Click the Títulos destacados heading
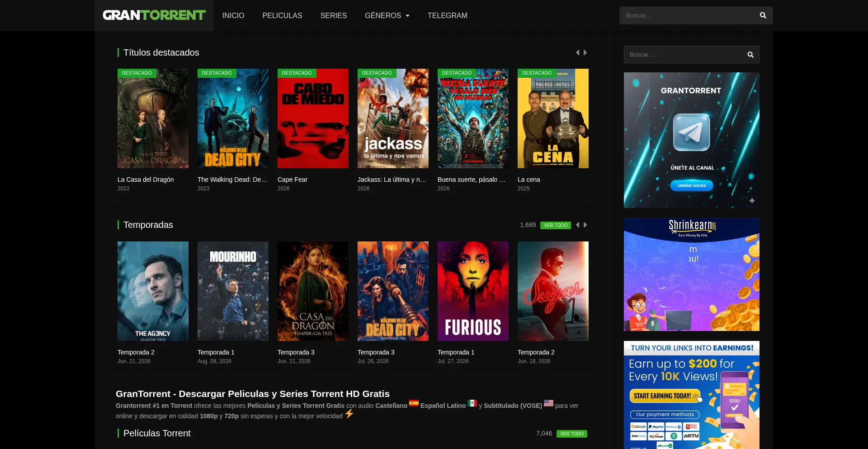 click(161, 52)
